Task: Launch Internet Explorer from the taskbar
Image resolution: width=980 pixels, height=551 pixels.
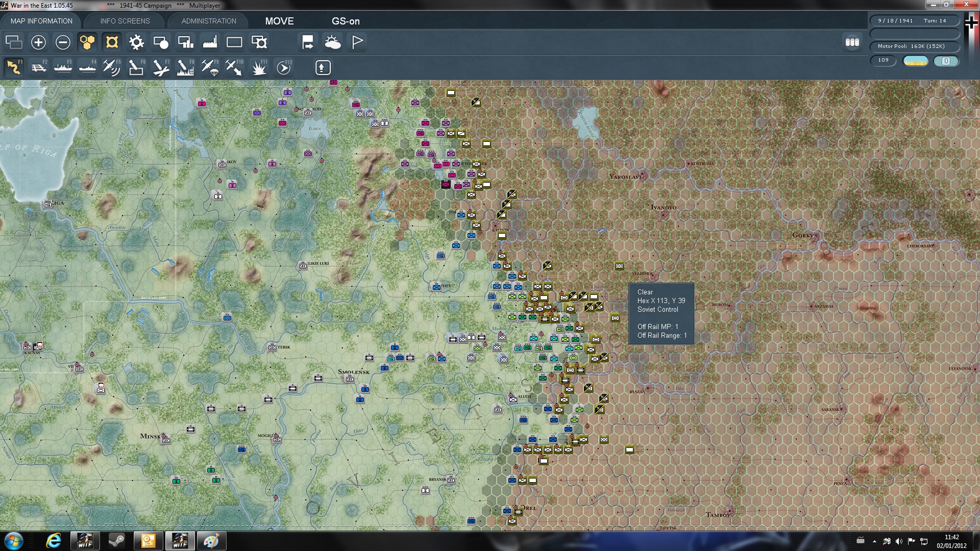Action: [54, 541]
